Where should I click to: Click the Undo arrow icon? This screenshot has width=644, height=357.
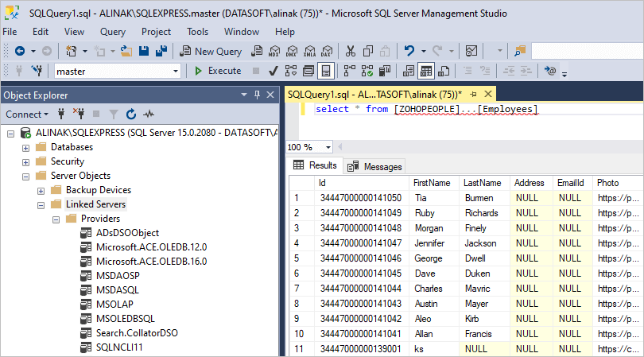click(x=409, y=51)
